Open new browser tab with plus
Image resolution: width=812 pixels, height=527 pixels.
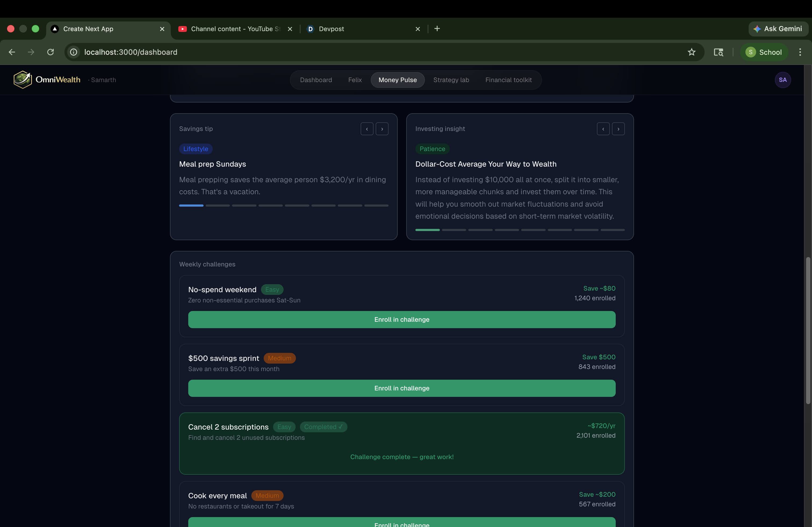437,29
